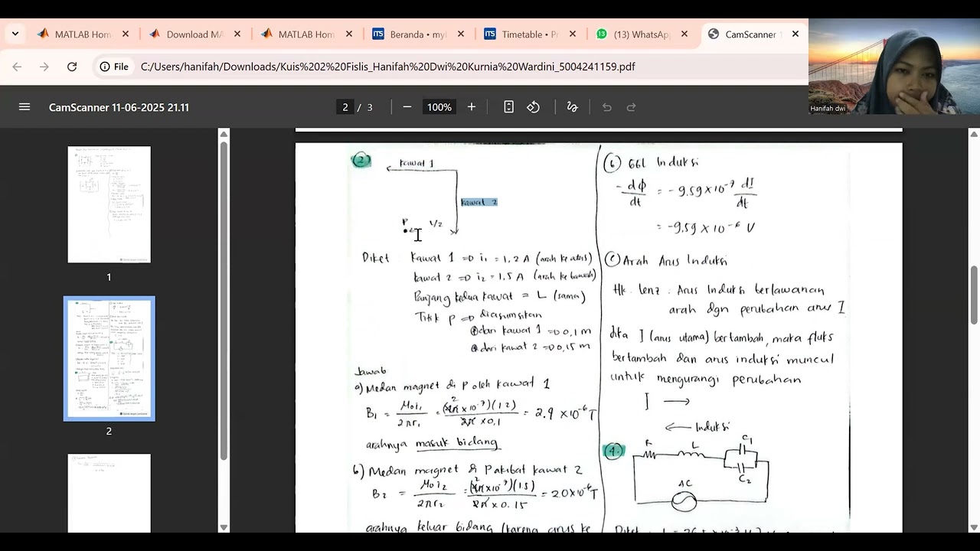Activate the draw annotation tool
Screen dimensions: 980x551
[x=572, y=107]
